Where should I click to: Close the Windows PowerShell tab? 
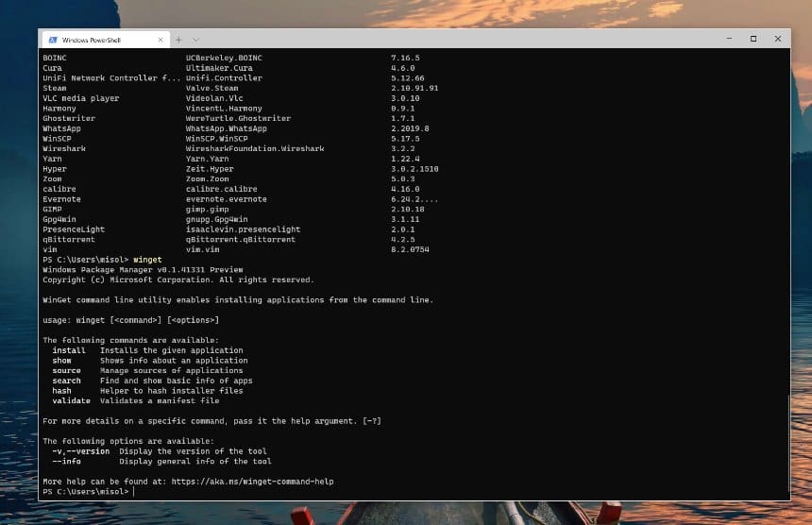tap(161, 40)
